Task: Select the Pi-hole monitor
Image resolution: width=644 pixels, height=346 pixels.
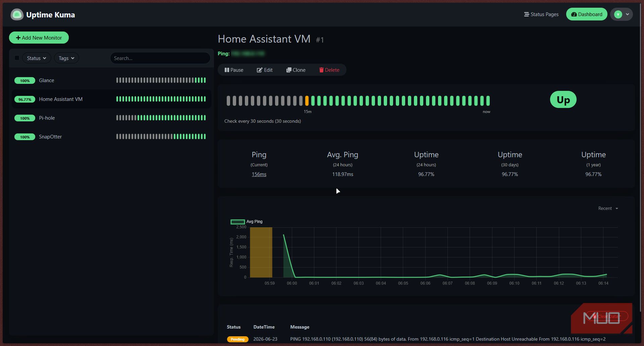Action: 111,118
